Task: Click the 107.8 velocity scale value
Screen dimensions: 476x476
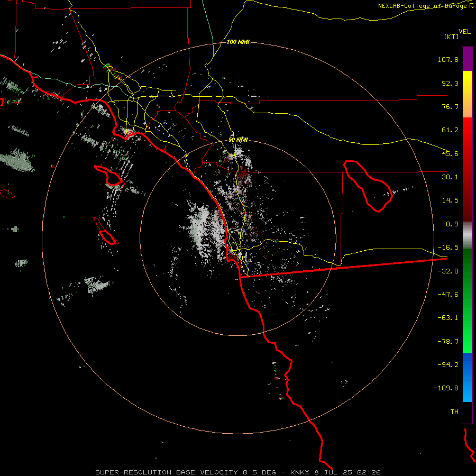Action: [448, 59]
